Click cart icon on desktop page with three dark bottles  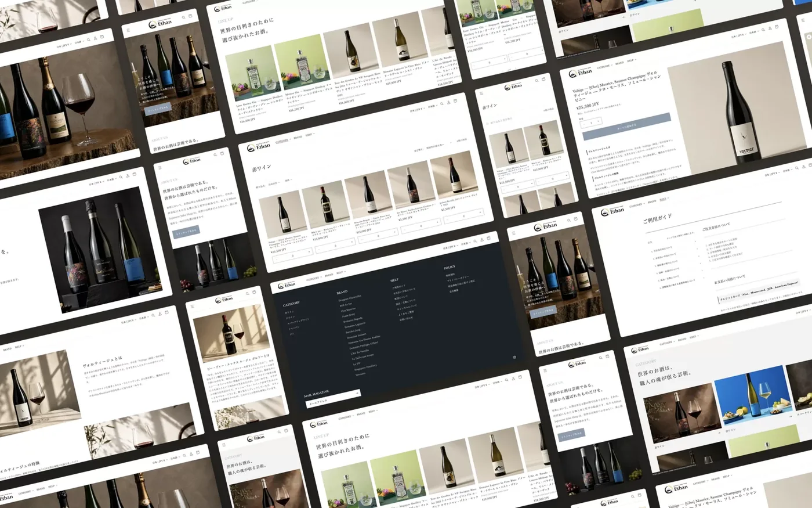[x=135, y=174]
